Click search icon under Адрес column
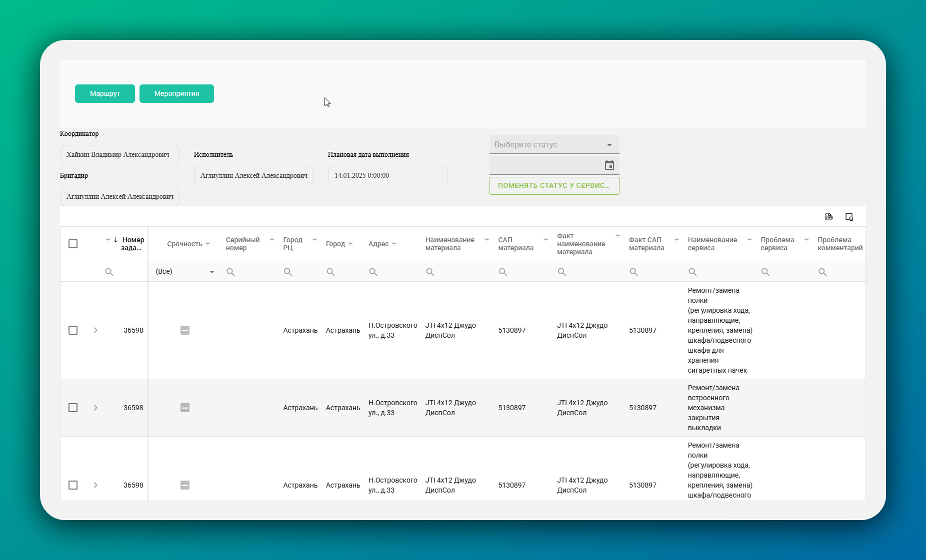This screenshot has height=560, width=926. (373, 272)
